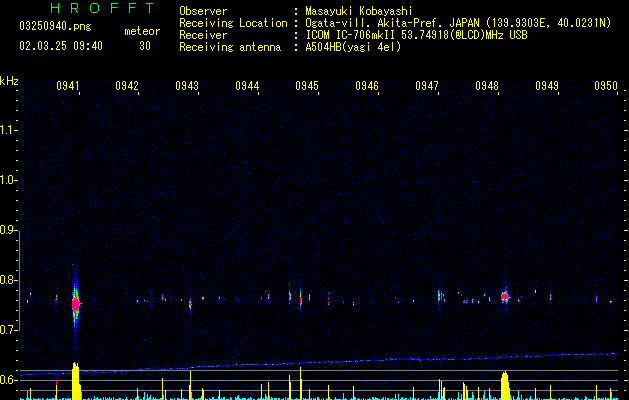629x400 pixels.
Task: Click the large pink meteor echo near 0941
Action: [76, 305]
